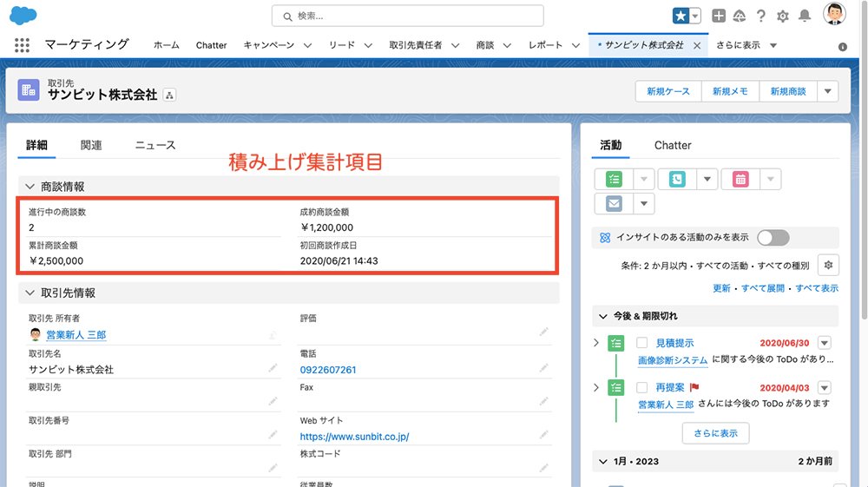Click the email envelope icon
This screenshot has height=487, width=868.
click(614, 204)
